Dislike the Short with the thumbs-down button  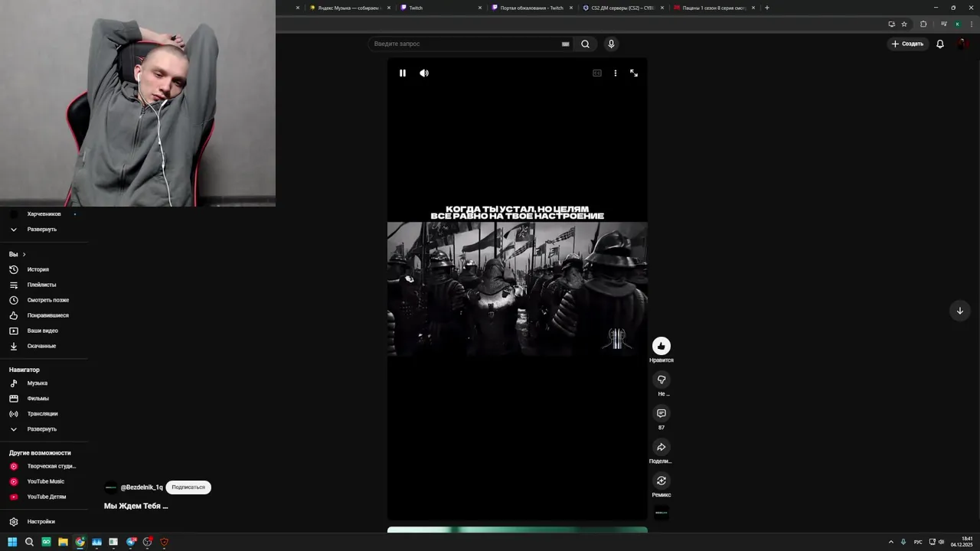point(661,380)
